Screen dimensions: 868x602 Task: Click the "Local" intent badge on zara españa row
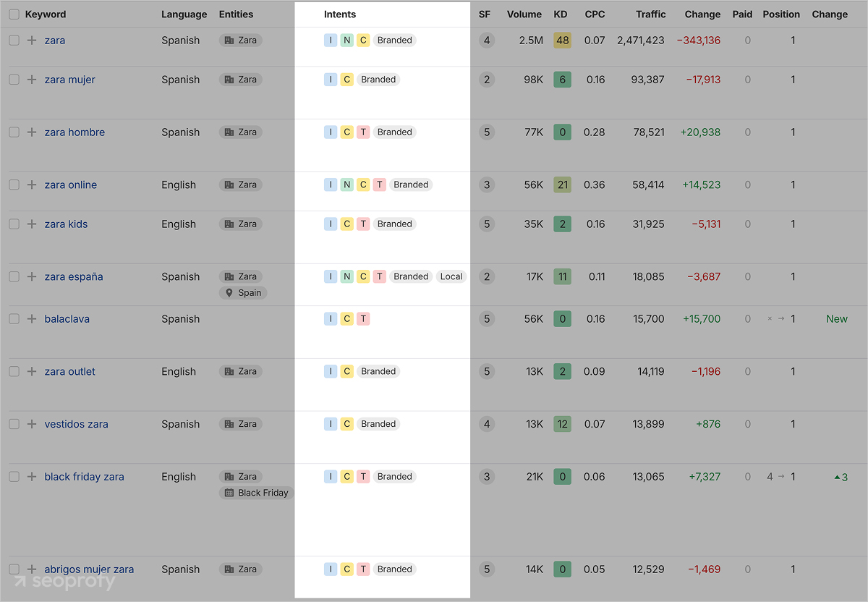pyautogui.click(x=451, y=276)
